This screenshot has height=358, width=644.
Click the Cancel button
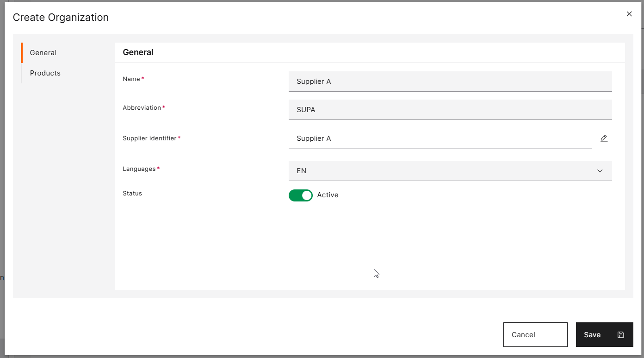tap(535, 334)
